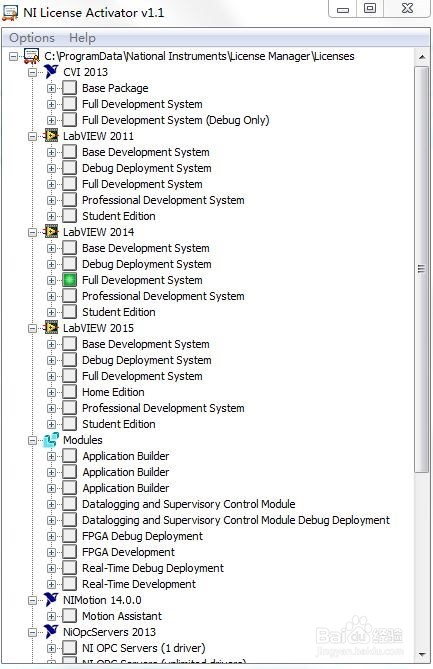This screenshot has height=669, width=433.
Task: Click the LabVIEW 2014 product icon
Action: coord(51,232)
